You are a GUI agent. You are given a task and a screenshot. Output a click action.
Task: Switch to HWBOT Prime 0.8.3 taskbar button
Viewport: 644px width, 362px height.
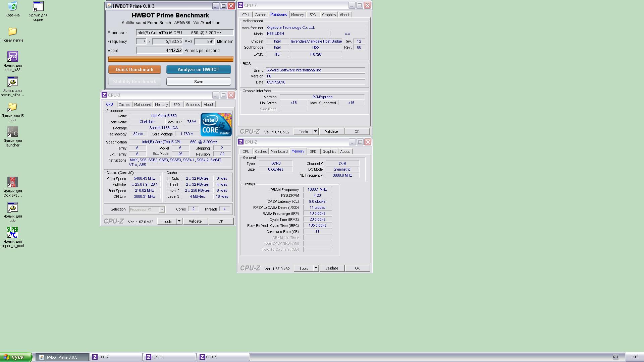click(62, 357)
